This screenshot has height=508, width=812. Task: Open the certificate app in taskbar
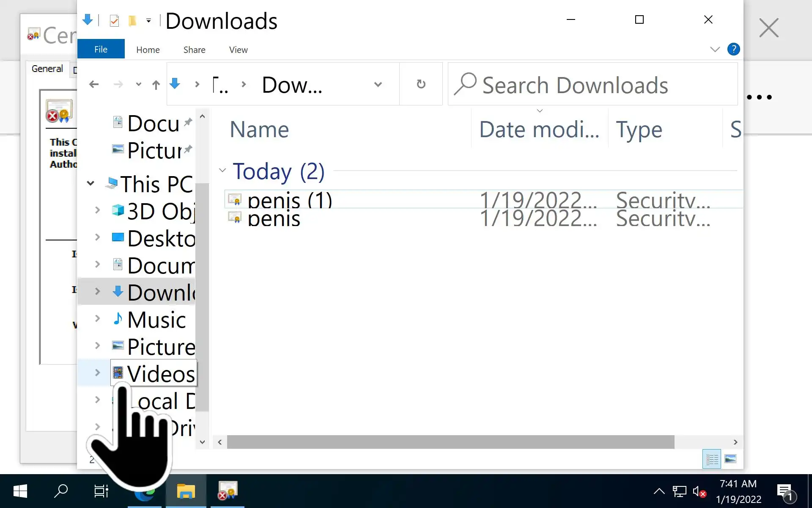(228, 491)
